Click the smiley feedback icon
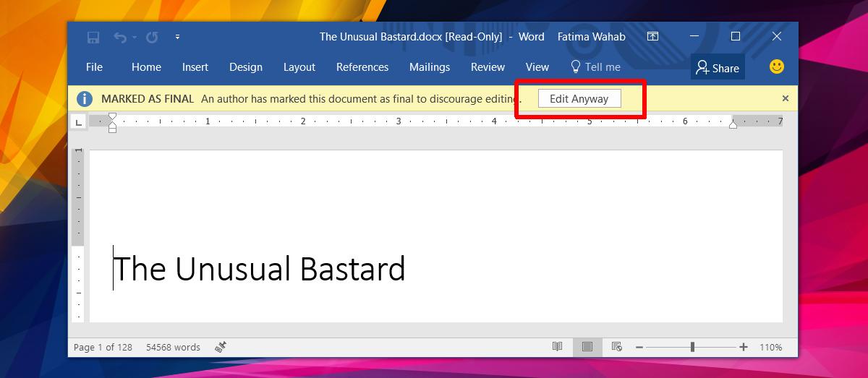Screen dimensions: 868x378 (x=777, y=66)
